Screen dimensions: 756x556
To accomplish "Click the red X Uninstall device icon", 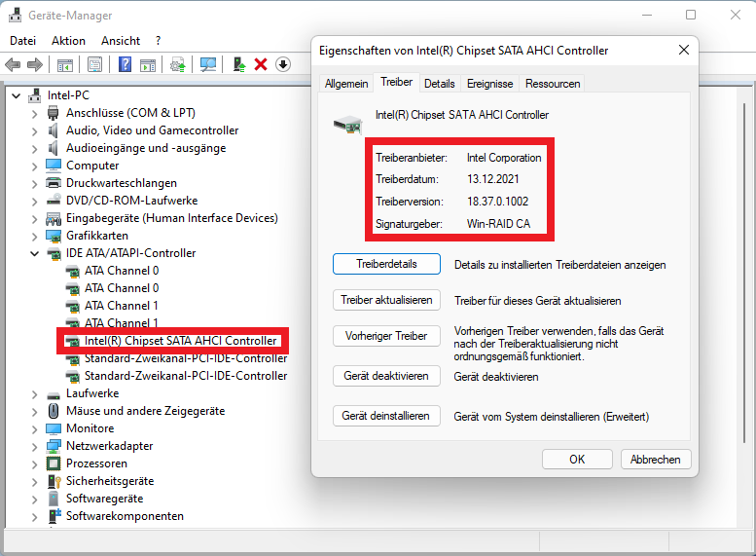I will tap(261, 64).
